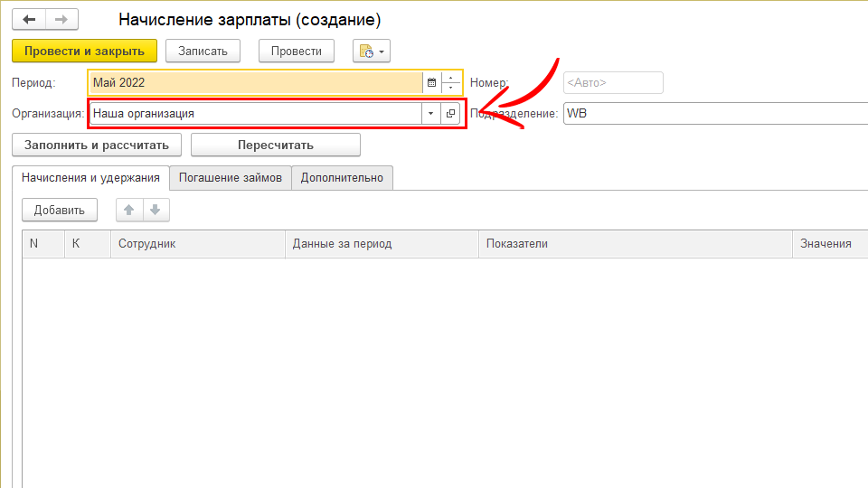Click the Сотрудник column header
The width and height of the screenshot is (868, 488).
coord(199,244)
